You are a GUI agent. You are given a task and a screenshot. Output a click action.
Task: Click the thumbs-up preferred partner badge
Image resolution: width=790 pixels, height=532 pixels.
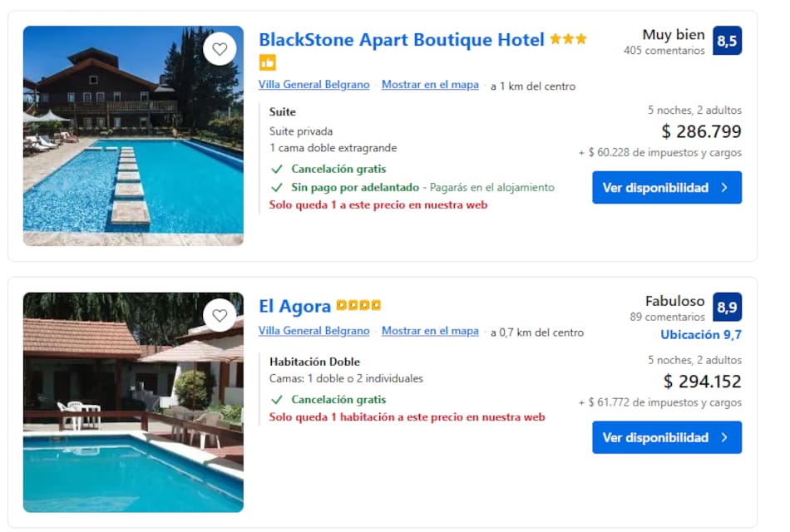pyautogui.click(x=267, y=62)
